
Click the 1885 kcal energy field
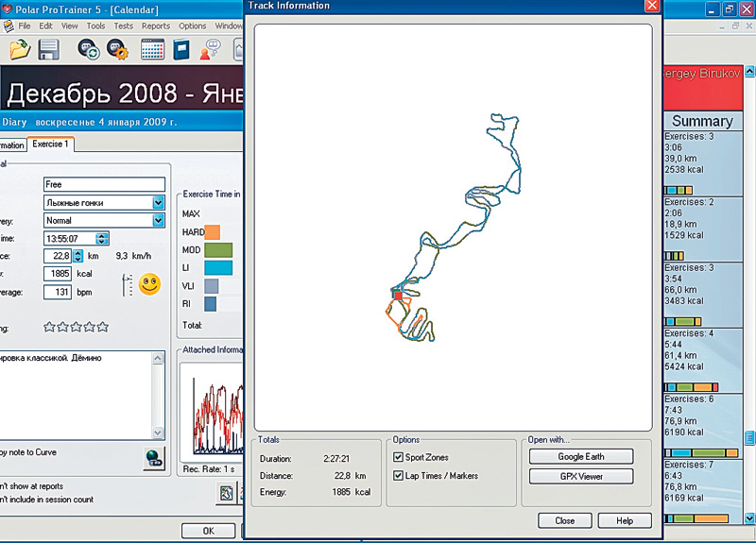58,274
